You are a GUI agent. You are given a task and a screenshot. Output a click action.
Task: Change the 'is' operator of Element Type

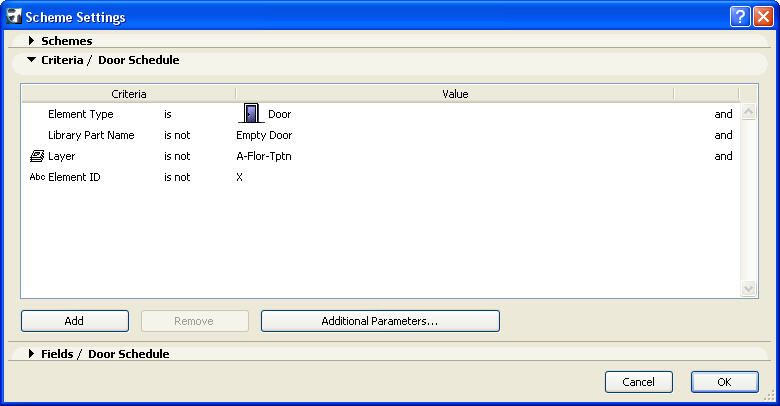point(168,114)
